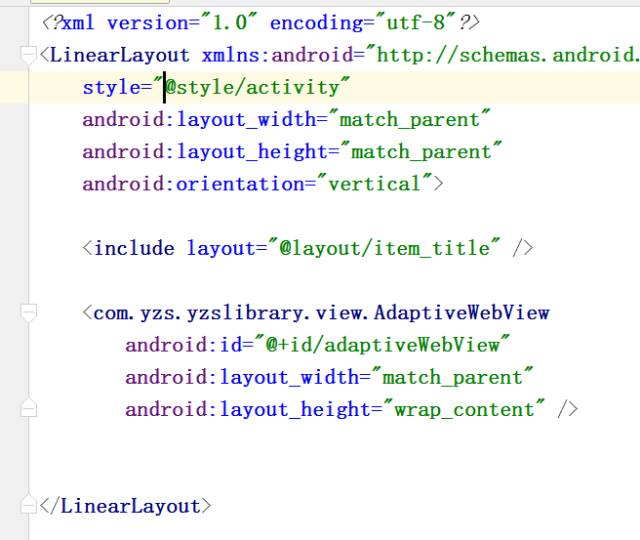Collapse the AdaptiveWebView element fold marker
Viewport: 640px width, 540px height.
point(28,313)
